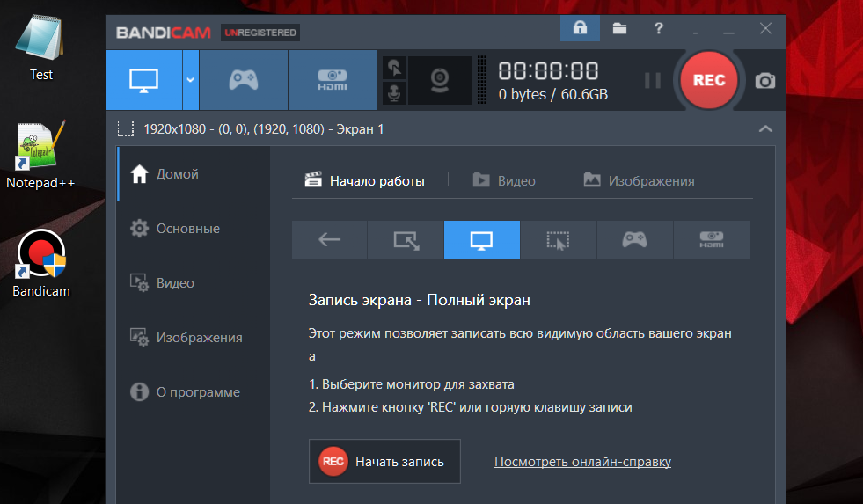Select the Bandicam desktop shortcut
This screenshot has width=863, height=504.
pos(41,264)
